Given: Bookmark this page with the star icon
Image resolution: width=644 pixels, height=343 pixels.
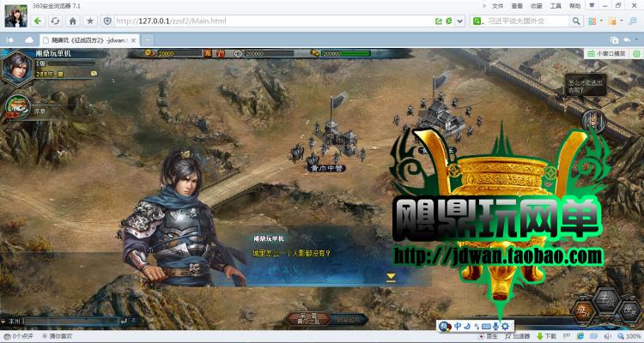Looking at the screenshot, I should [90, 20].
